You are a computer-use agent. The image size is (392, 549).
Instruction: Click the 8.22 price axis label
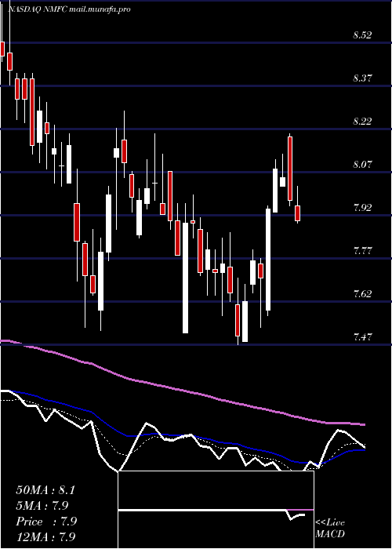pos(362,121)
